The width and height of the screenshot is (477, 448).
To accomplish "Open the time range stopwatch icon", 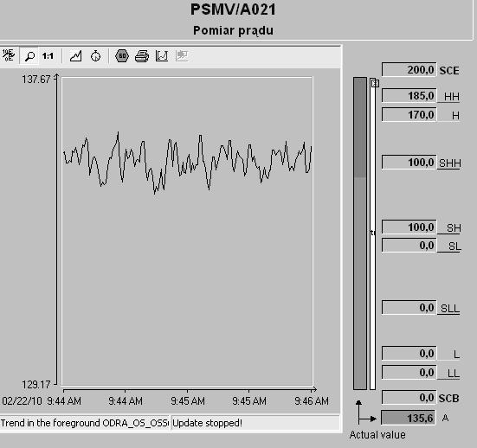I will click(x=95, y=56).
